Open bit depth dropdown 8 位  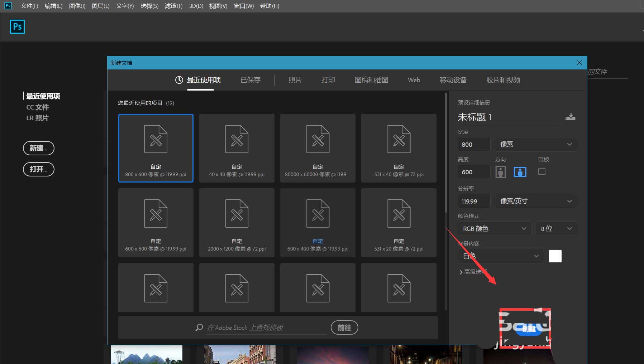tap(556, 229)
